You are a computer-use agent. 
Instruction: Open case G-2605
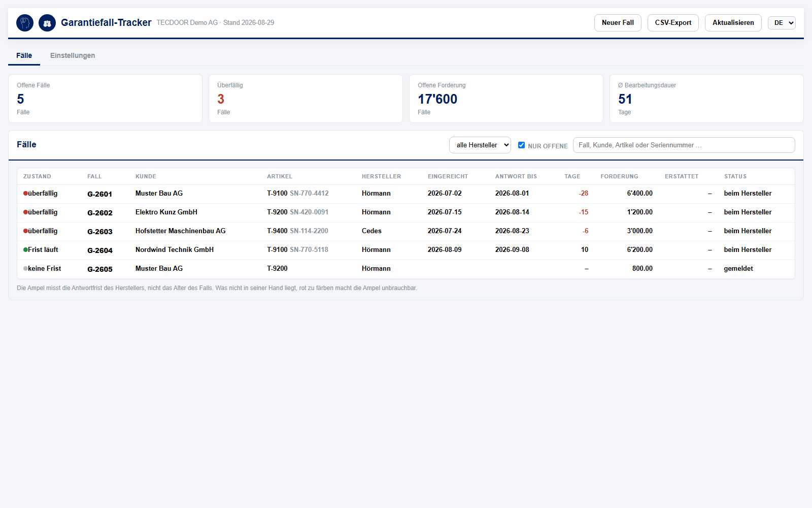point(100,269)
